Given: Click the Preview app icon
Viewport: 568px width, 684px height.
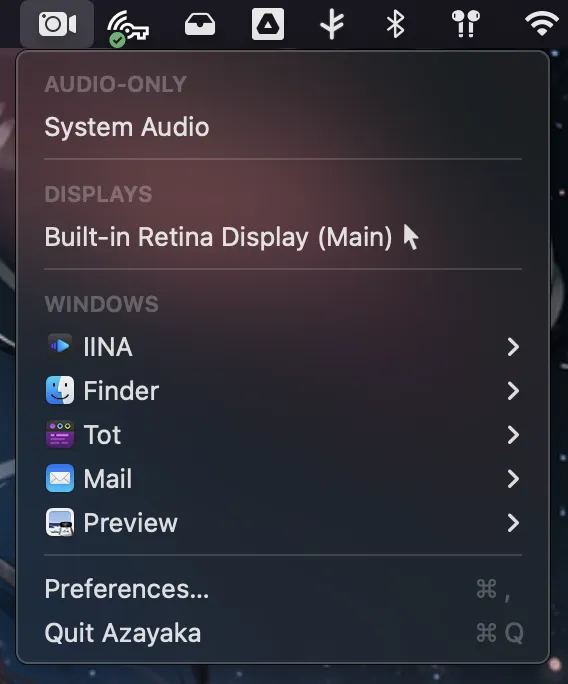Looking at the screenshot, I should (x=60, y=522).
